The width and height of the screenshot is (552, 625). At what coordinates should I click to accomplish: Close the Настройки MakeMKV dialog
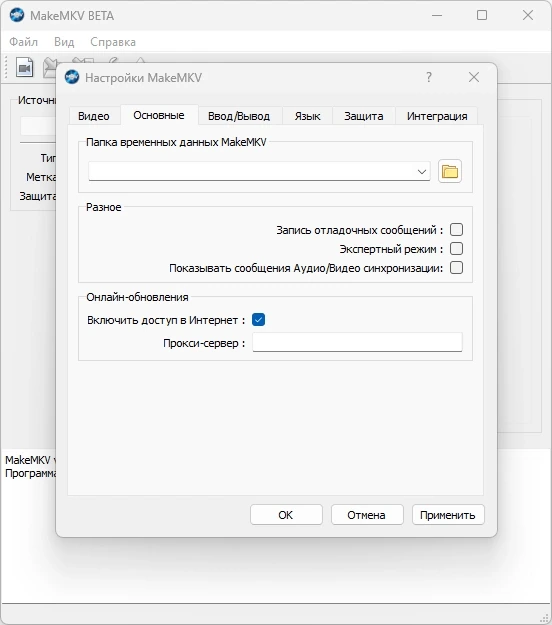tap(474, 77)
